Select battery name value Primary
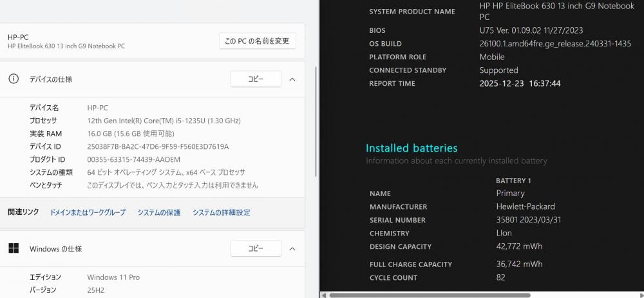644x298 pixels. [510, 193]
